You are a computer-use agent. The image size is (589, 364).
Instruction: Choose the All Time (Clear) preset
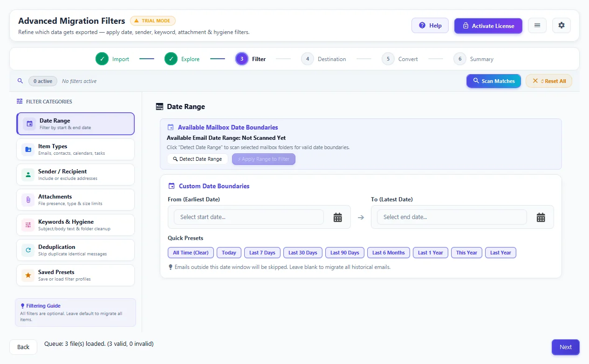(x=191, y=253)
